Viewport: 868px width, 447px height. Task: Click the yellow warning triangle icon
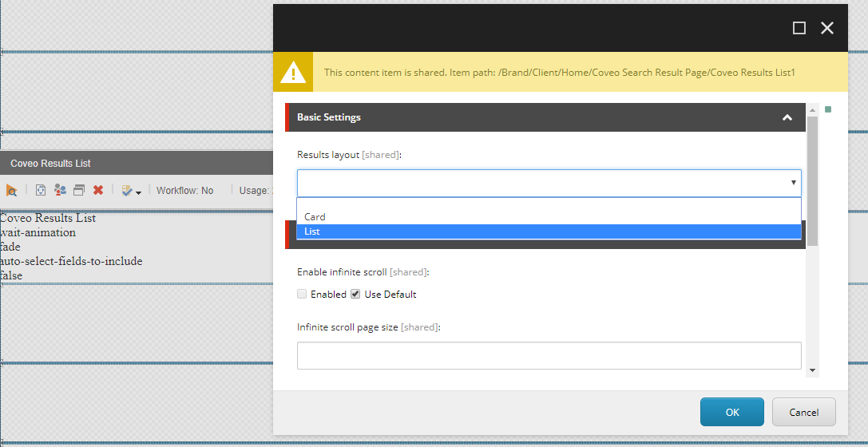293,72
